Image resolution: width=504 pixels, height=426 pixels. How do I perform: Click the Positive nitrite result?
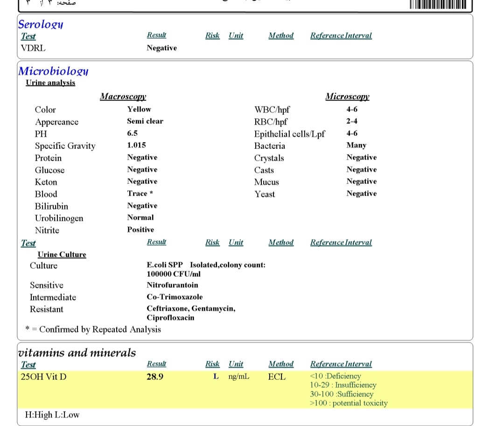[x=140, y=230]
